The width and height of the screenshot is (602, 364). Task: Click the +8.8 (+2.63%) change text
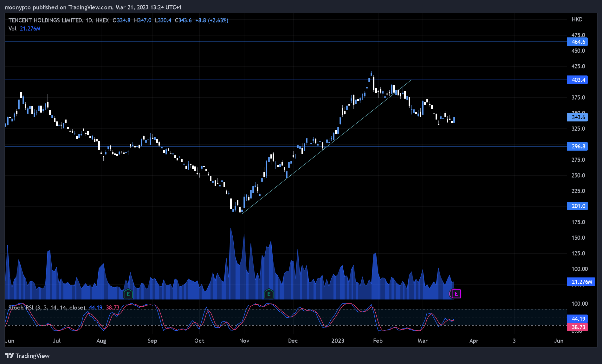212,20
